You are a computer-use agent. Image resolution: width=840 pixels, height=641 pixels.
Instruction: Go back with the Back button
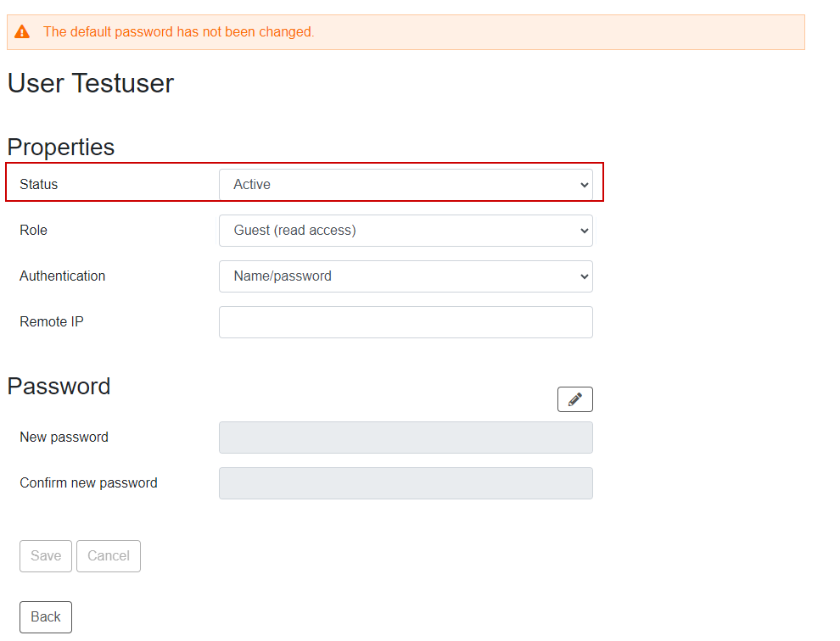pyautogui.click(x=46, y=617)
